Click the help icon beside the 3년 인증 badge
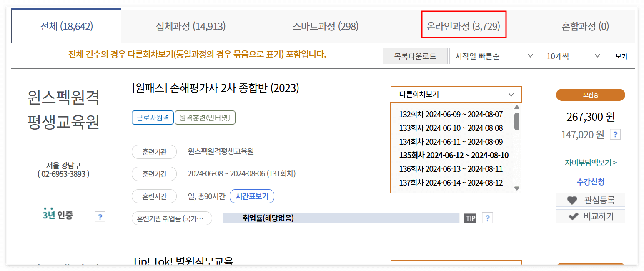This screenshot has height=271, width=644. 100,217
